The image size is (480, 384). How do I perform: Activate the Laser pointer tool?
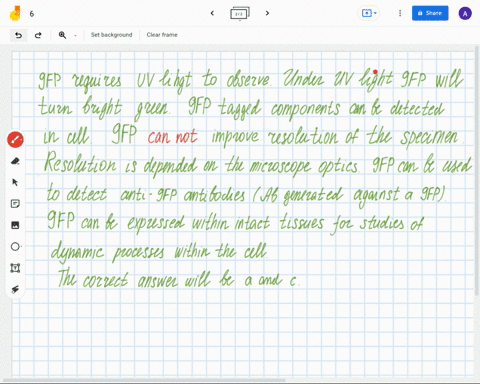click(15, 289)
